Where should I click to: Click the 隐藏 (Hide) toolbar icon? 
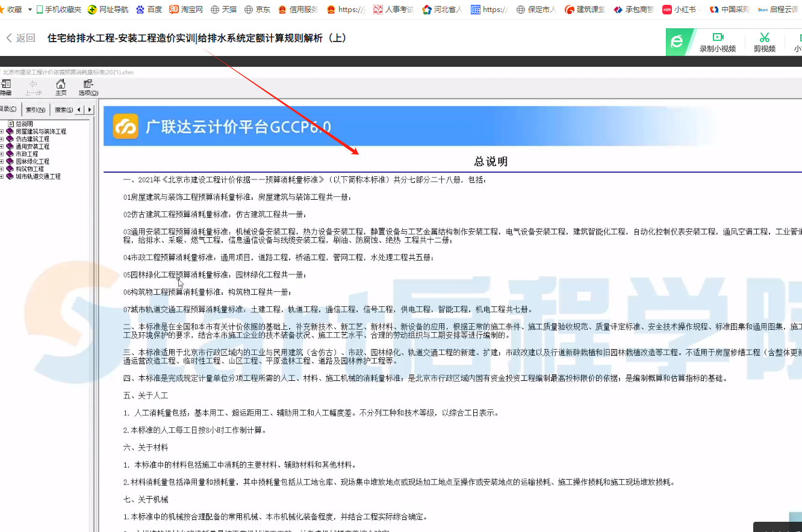pyautogui.click(x=5, y=84)
